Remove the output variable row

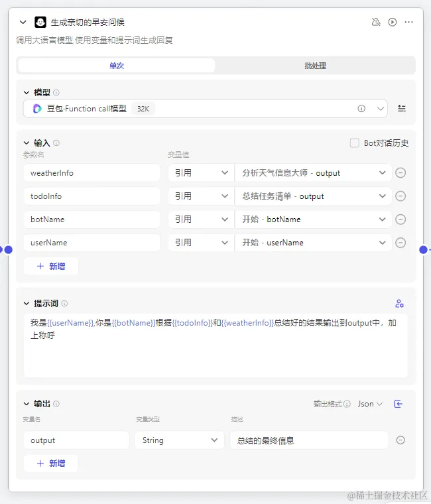pyautogui.click(x=400, y=440)
